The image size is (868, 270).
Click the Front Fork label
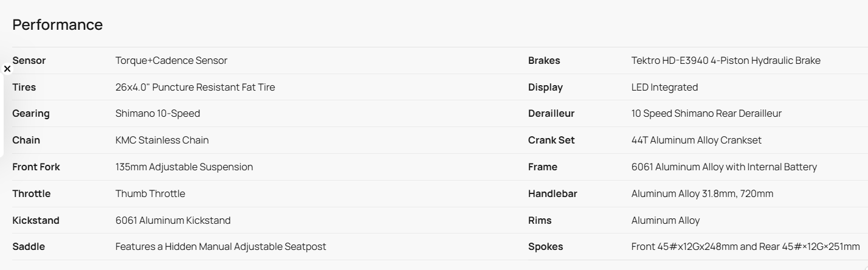36,167
